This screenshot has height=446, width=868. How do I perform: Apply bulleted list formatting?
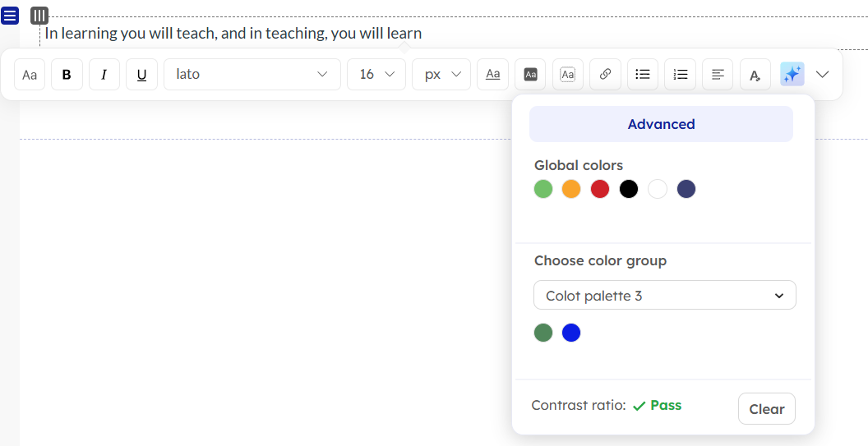[643, 74]
